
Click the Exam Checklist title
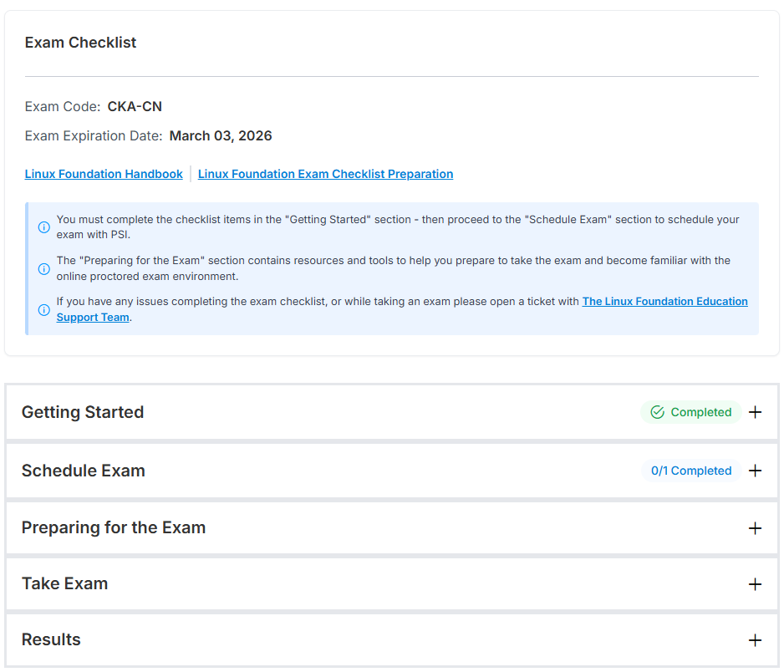click(80, 43)
